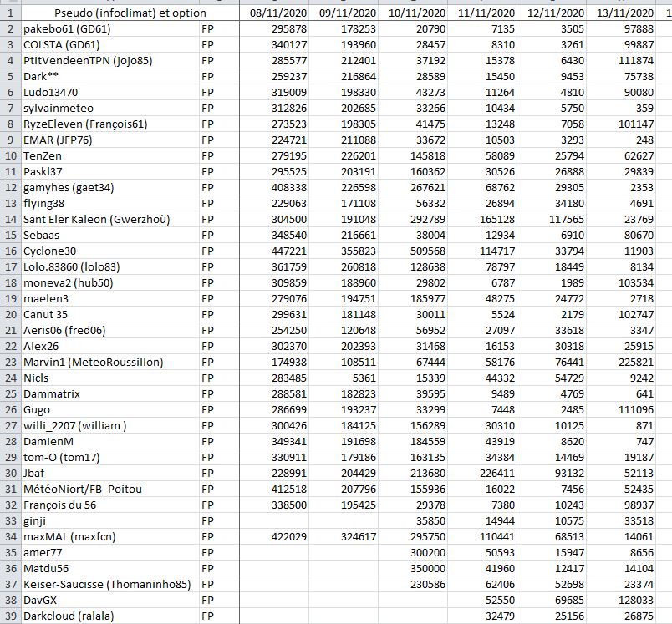Select the cell "tom-O (tom17)"
This screenshot has height=624, width=672.
(x=110, y=457)
